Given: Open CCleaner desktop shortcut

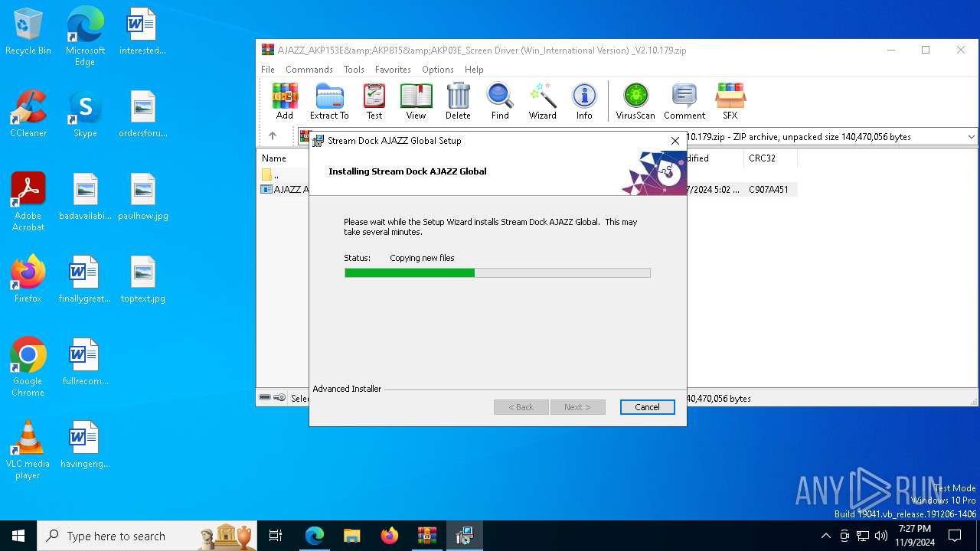Looking at the screenshot, I should point(28,115).
